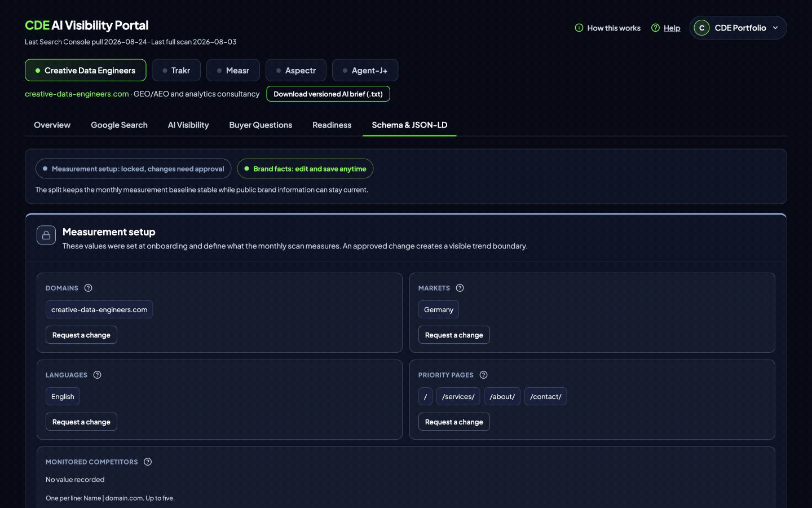Image resolution: width=812 pixels, height=508 pixels.
Task: Request a change for Priority Pages
Action: 454,422
